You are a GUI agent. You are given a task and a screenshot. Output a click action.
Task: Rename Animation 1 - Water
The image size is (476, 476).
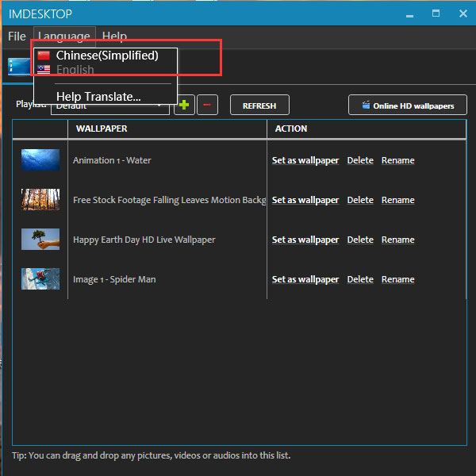point(398,160)
